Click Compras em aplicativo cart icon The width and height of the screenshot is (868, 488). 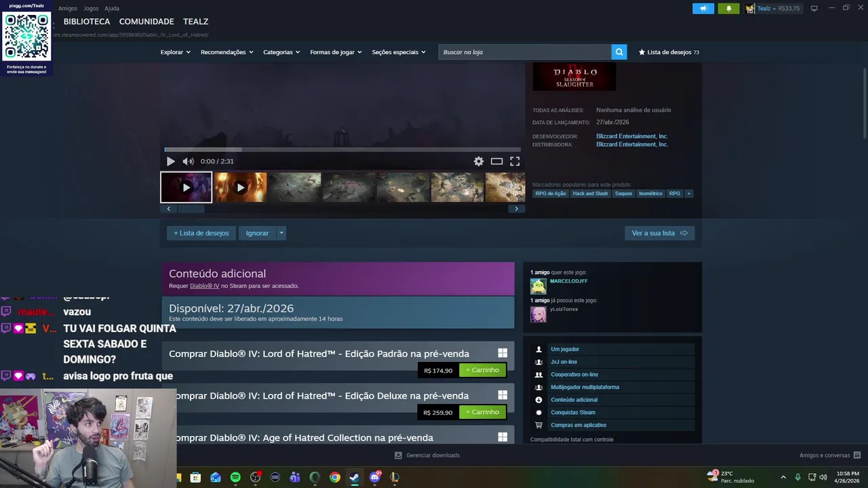point(539,425)
